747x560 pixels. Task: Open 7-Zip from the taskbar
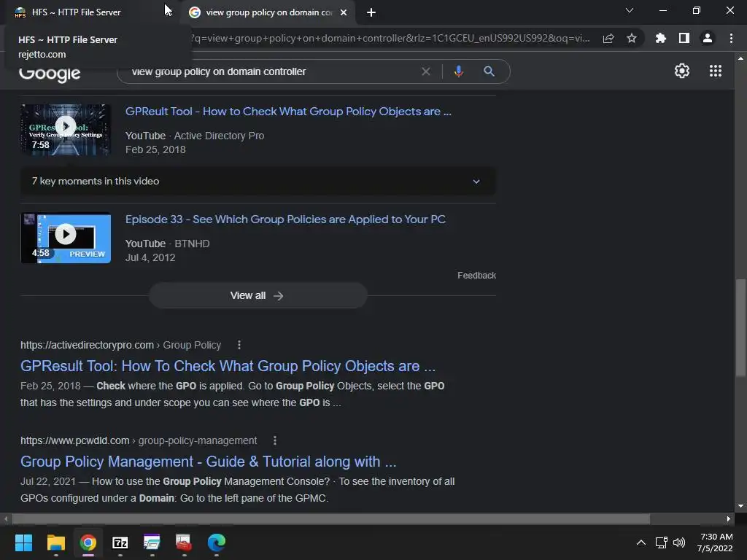(120, 542)
